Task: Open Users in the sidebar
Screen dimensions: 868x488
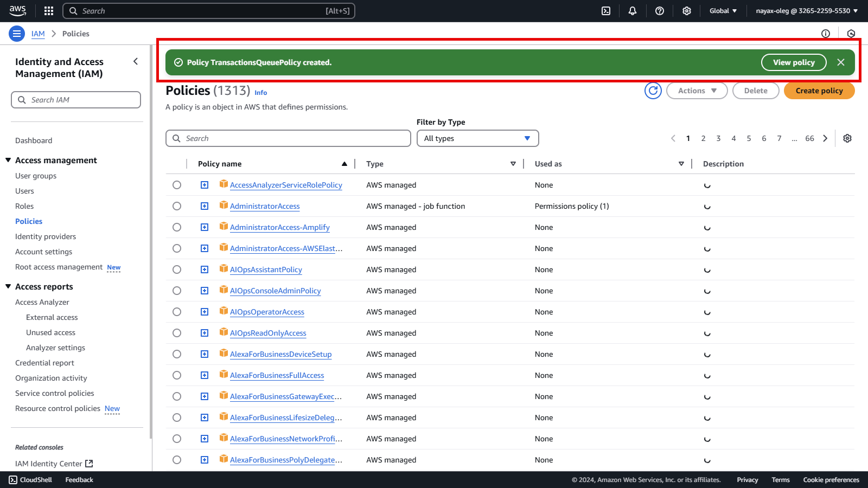Action: coord(24,191)
